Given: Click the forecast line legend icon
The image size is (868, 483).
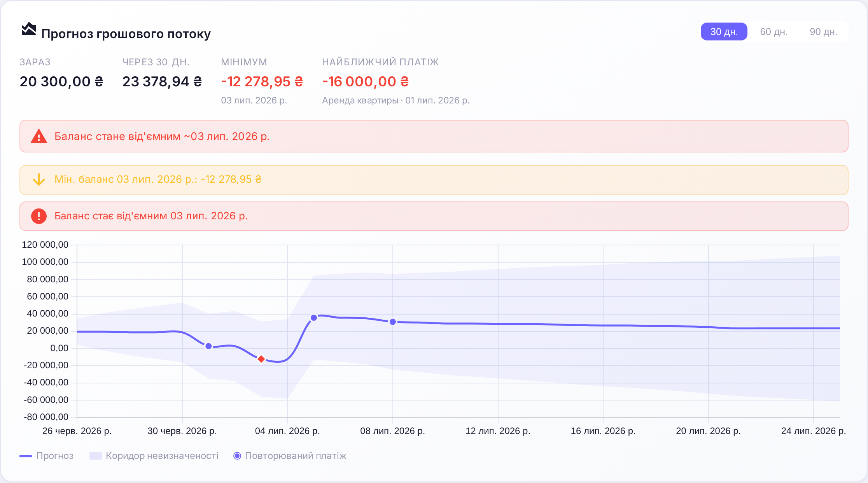Looking at the screenshot, I should [26, 456].
